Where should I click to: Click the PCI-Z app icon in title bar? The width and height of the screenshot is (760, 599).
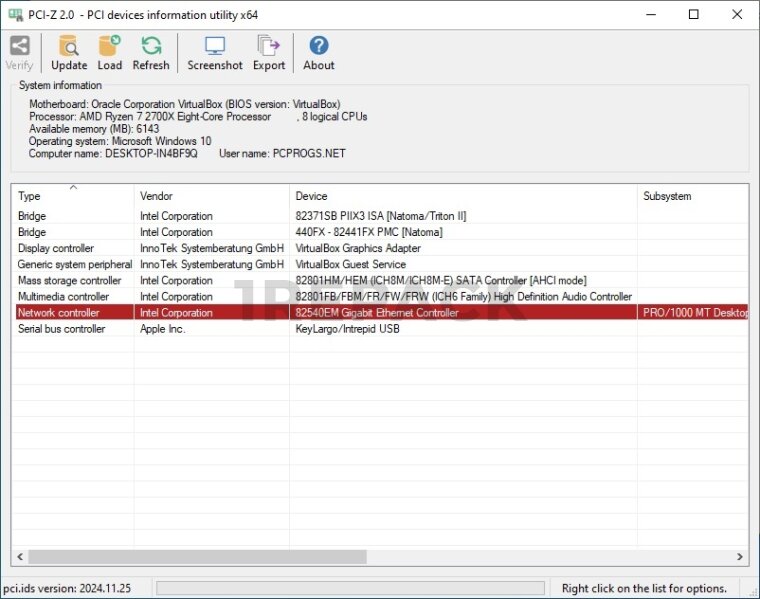(x=15, y=14)
